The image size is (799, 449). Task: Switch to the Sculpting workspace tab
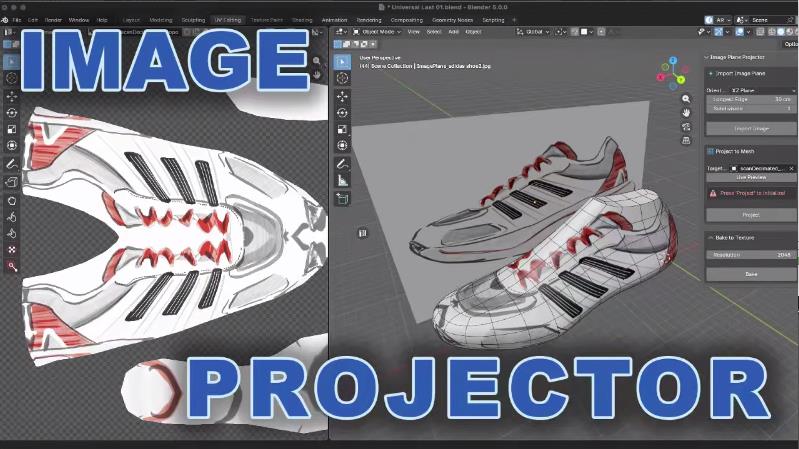(193, 20)
